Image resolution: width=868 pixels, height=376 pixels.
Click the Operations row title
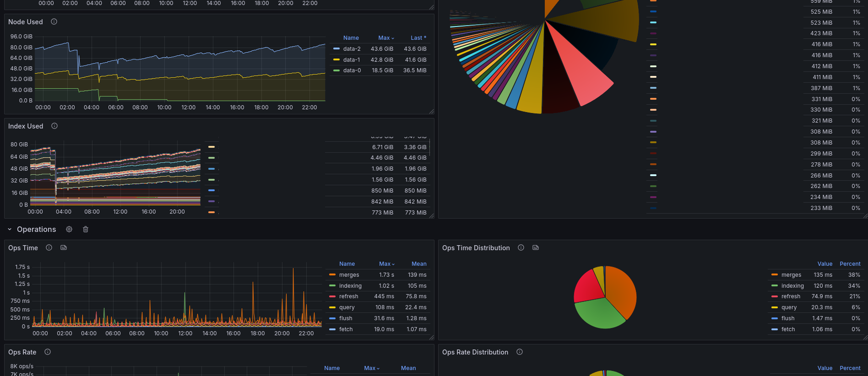click(x=37, y=229)
